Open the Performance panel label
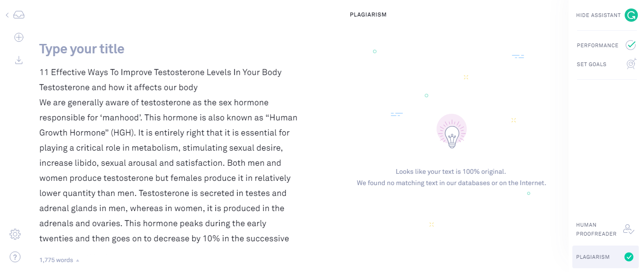Viewport: 644px width, 272px height. point(597,45)
